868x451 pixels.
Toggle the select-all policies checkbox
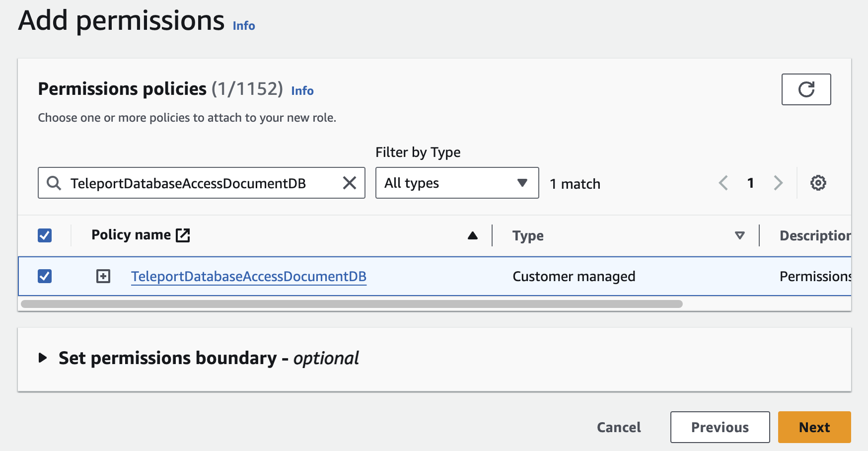(x=45, y=235)
